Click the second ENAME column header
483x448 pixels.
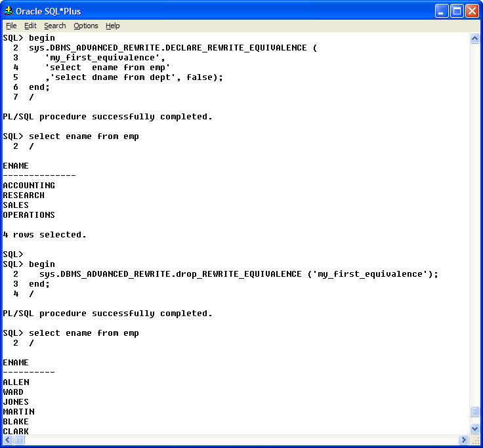[x=16, y=363]
